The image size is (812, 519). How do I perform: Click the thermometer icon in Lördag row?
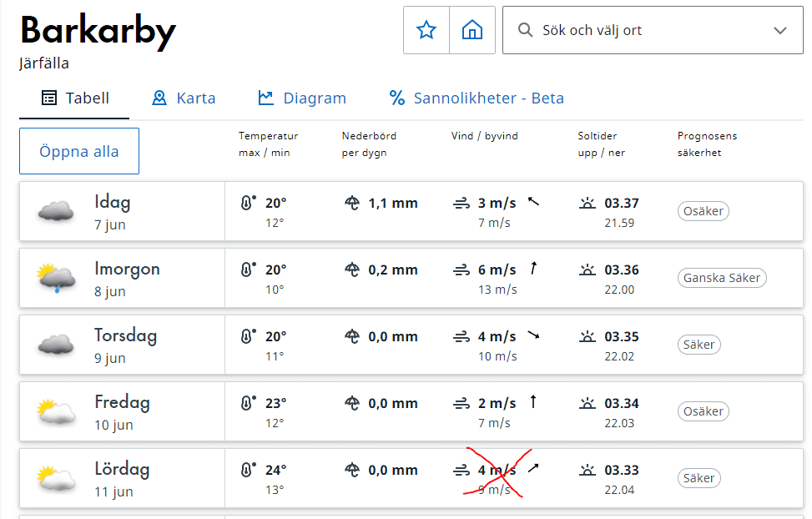[x=248, y=470]
